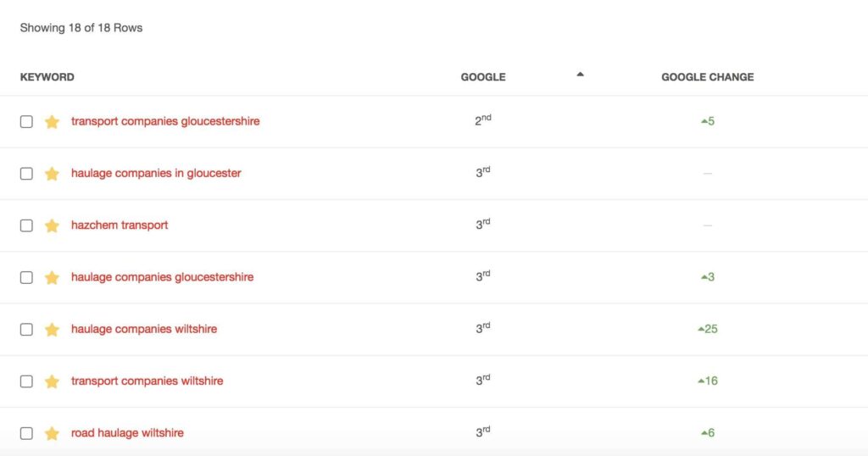Open the hazchem transport keyword link
The image size is (868, 456).
point(120,225)
